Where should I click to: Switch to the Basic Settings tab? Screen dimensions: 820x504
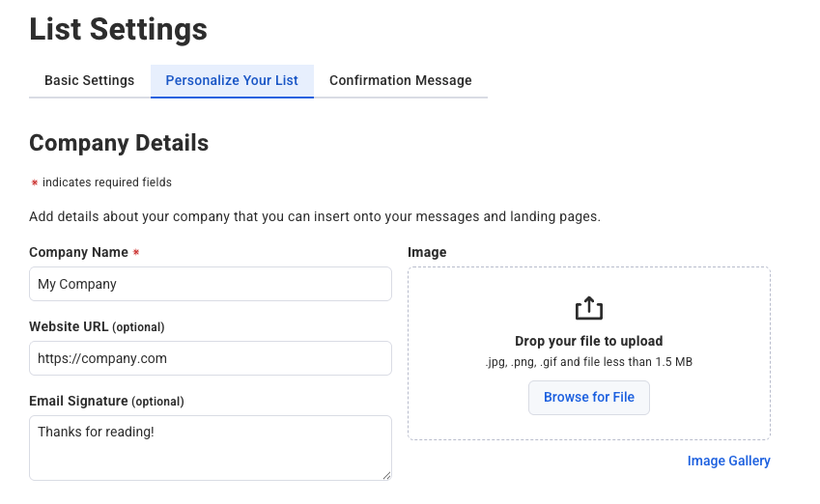(89, 80)
